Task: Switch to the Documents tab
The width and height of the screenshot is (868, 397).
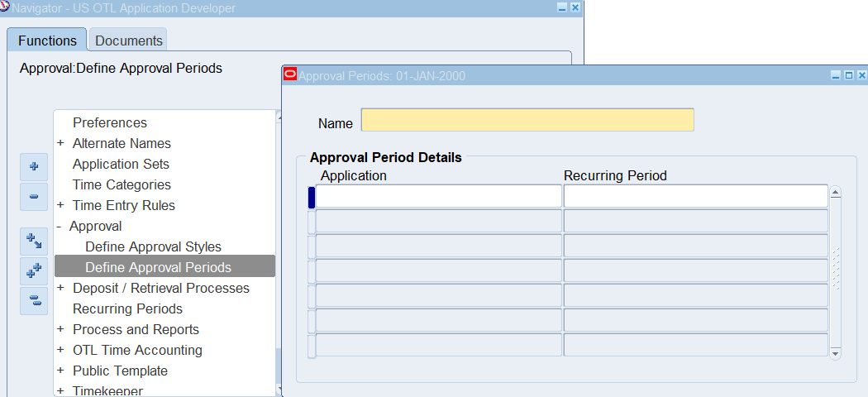Action: (128, 41)
